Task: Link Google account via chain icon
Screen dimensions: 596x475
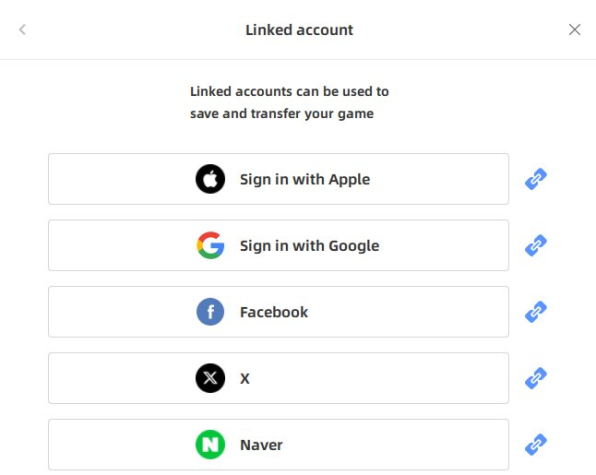Action: [536, 245]
